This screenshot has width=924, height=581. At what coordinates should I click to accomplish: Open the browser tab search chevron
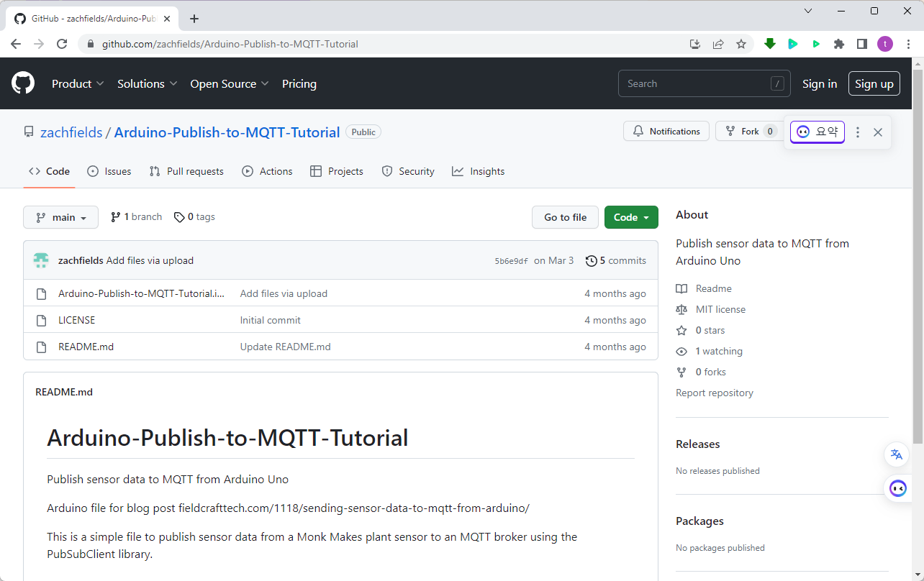coord(808,11)
